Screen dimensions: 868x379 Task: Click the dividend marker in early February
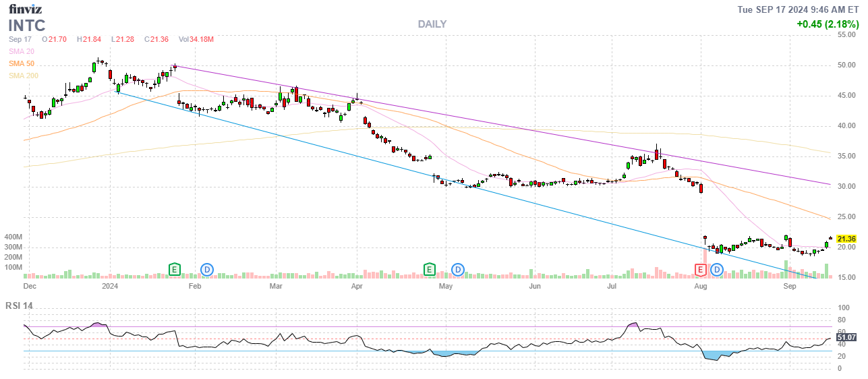click(207, 270)
